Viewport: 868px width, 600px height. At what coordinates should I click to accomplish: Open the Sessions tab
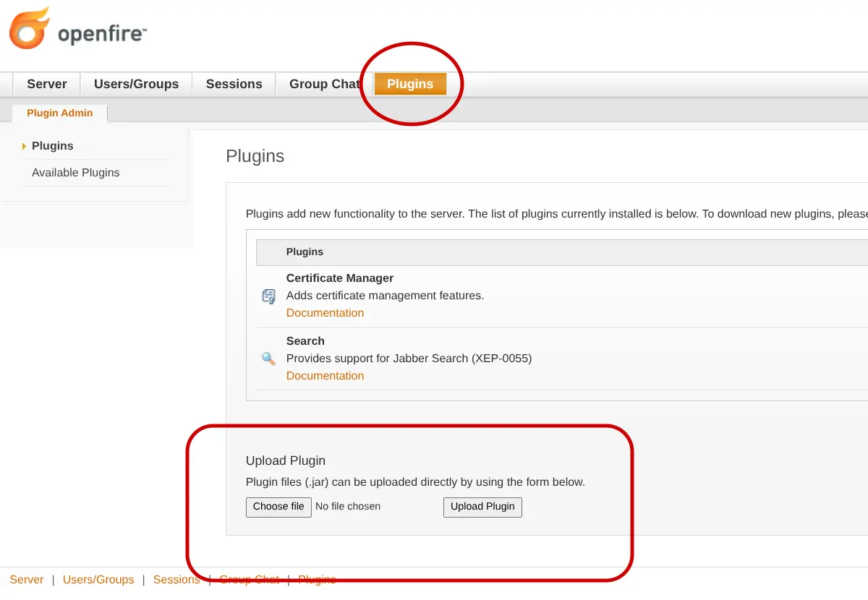[x=234, y=84]
